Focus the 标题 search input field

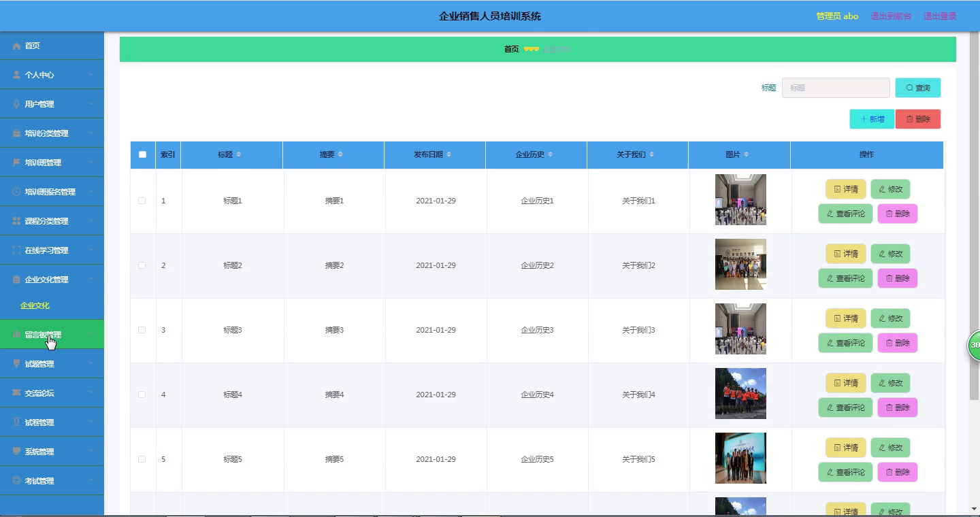[x=836, y=88]
